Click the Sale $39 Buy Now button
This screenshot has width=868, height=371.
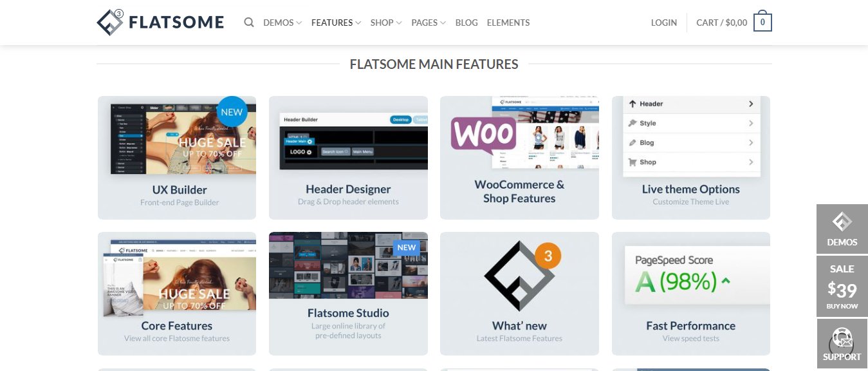[x=842, y=287]
